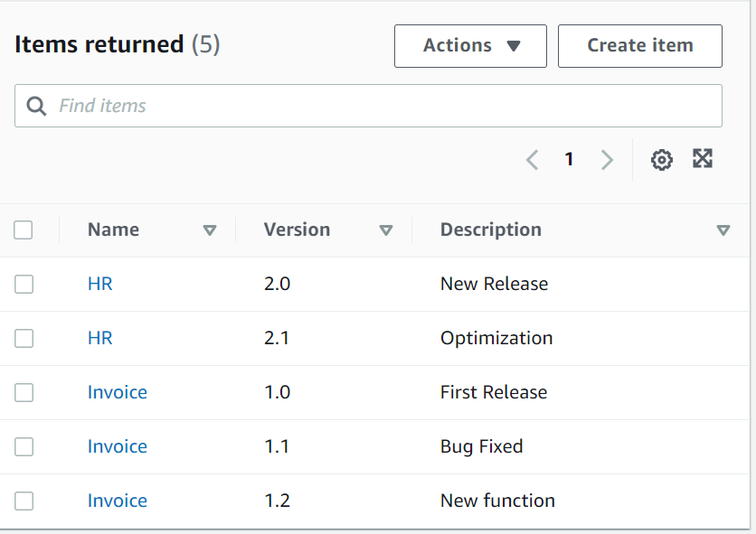Sort by Name column arrow

(x=210, y=230)
